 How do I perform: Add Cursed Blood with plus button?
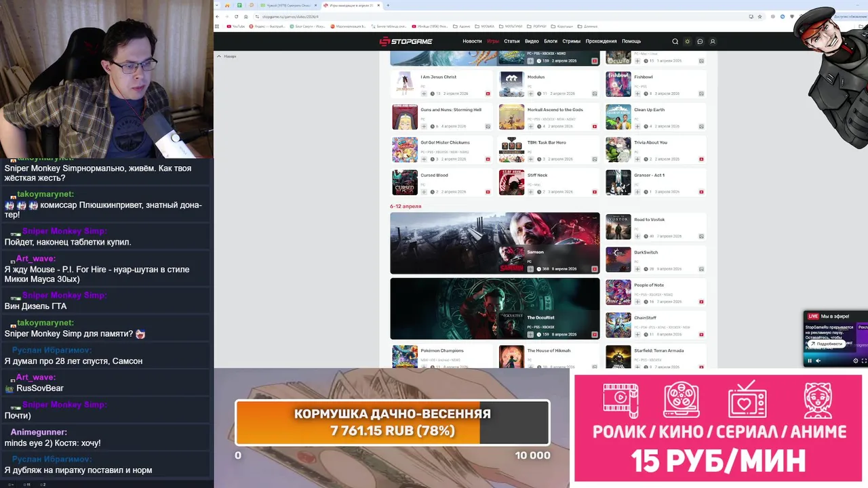coord(424,192)
